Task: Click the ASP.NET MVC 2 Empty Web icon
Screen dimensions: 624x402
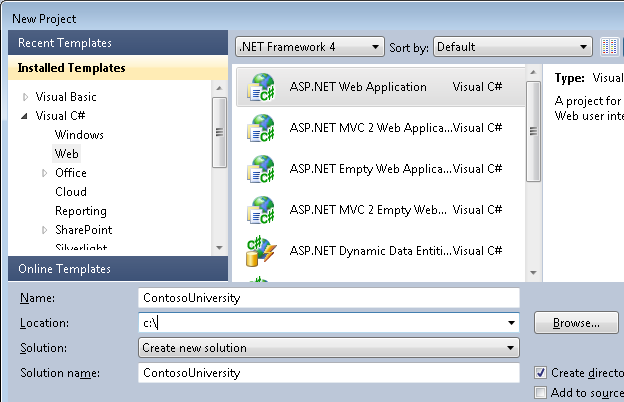Action: [x=260, y=210]
